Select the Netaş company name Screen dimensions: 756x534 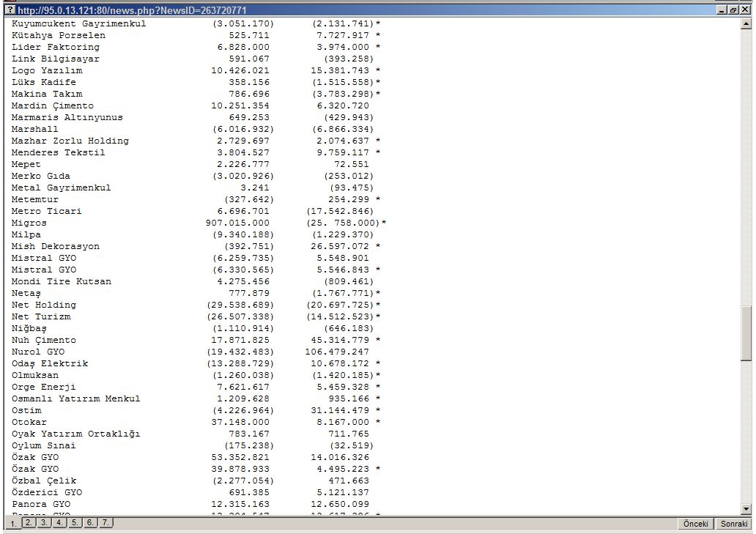(26, 293)
